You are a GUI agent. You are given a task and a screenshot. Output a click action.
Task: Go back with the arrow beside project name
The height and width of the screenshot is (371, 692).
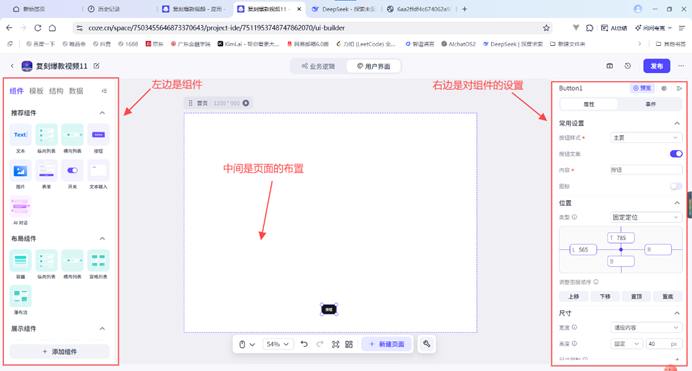click(12, 66)
